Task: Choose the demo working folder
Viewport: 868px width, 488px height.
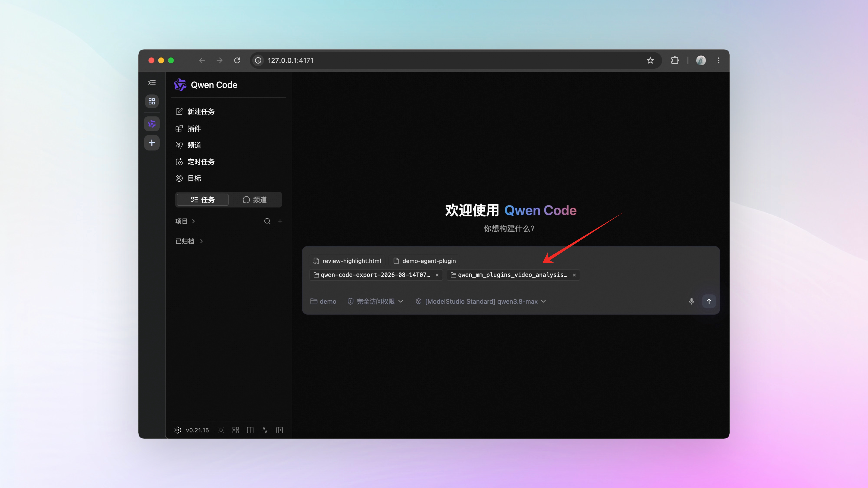Action: click(323, 301)
